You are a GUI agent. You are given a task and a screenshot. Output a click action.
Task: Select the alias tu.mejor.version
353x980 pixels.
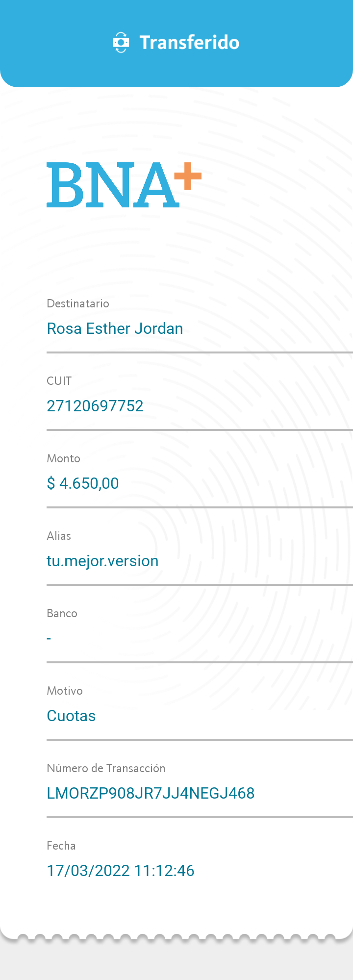(x=102, y=561)
